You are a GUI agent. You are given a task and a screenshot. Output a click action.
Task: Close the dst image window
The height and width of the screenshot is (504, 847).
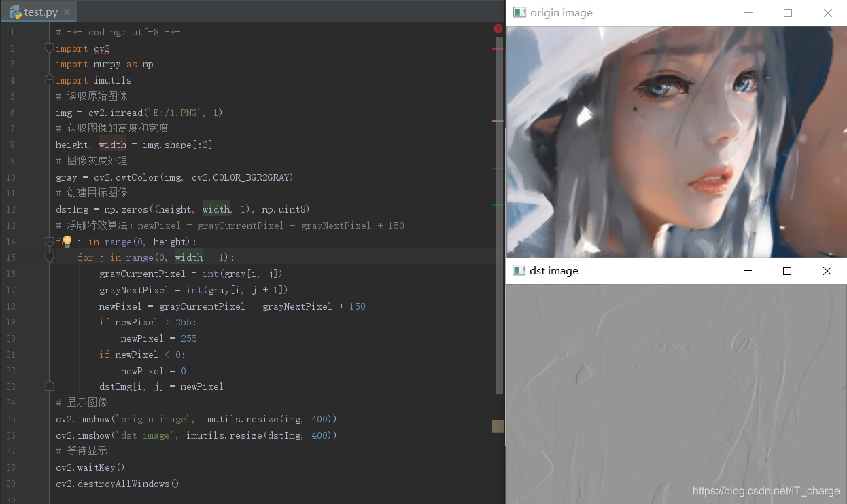coord(827,271)
